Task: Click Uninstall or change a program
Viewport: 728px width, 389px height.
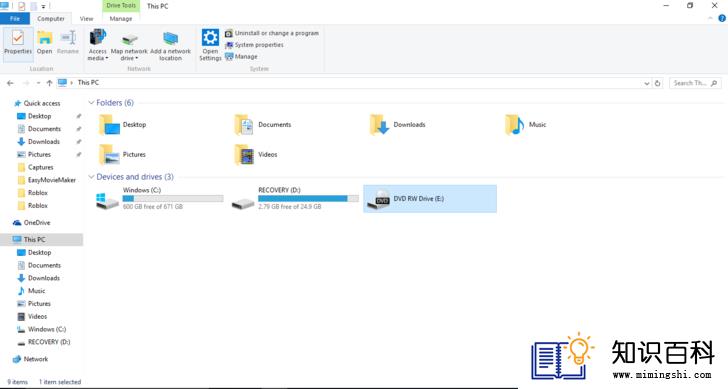Action: point(272,33)
